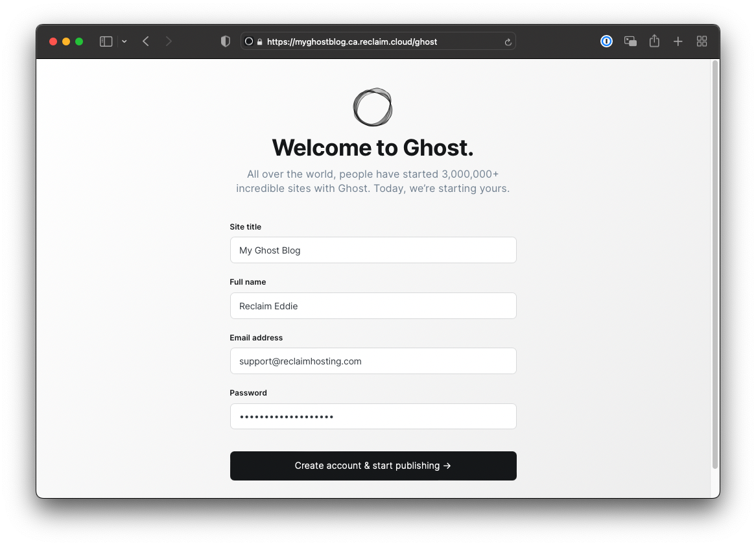Image resolution: width=756 pixels, height=546 pixels.
Task: Open the Share icon in toolbar
Action: (654, 41)
